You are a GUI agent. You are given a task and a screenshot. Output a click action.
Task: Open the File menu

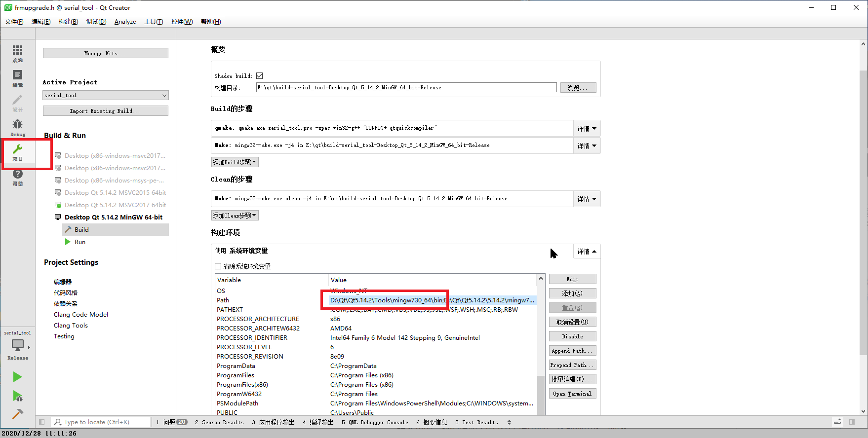[14, 21]
